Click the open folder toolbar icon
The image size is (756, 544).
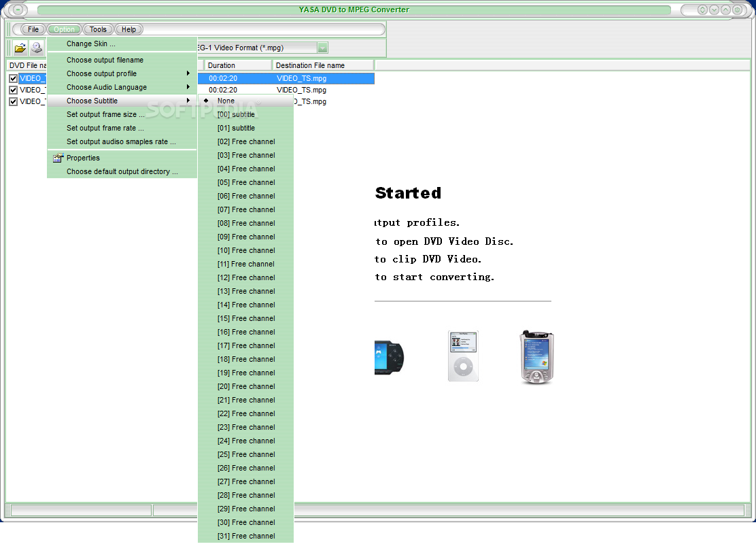[20, 48]
